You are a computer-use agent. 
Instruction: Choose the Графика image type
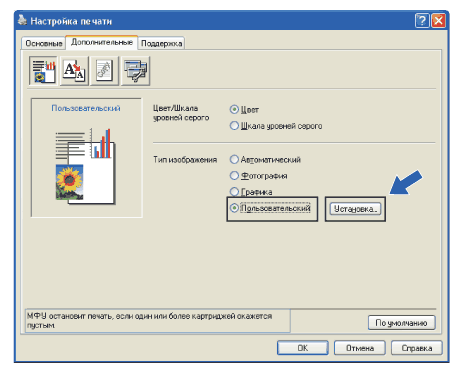coord(234,192)
